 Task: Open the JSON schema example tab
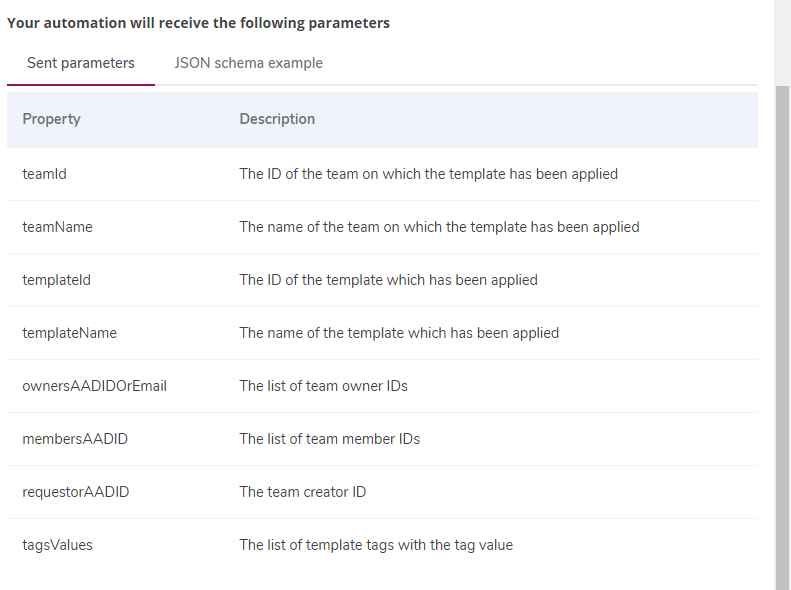[x=248, y=64]
